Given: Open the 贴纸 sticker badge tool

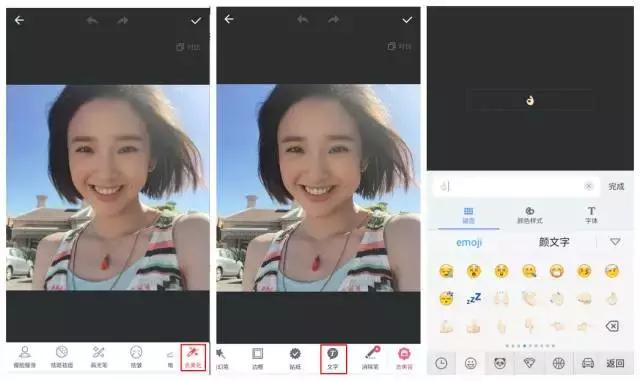Looking at the screenshot, I should [x=295, y=359].
